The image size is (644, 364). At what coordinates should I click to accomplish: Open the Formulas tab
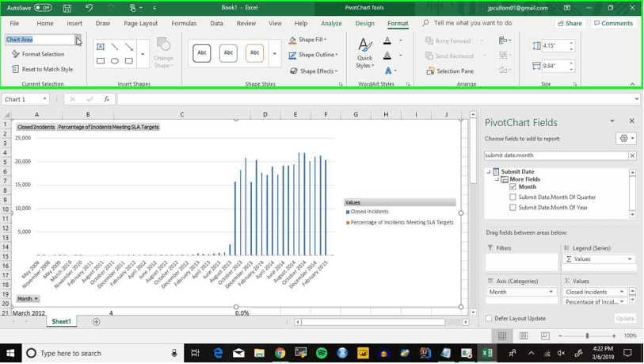tap(184, 24)
